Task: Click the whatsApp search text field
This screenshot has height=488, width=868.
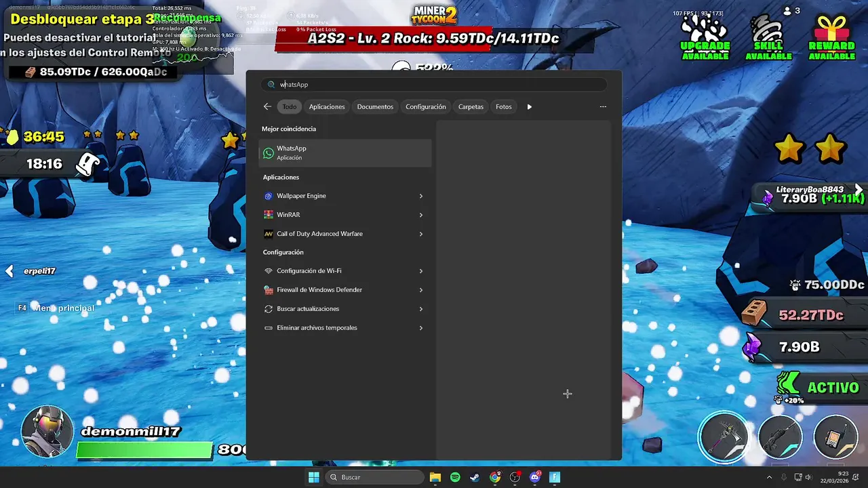Action: click(434, 85)
